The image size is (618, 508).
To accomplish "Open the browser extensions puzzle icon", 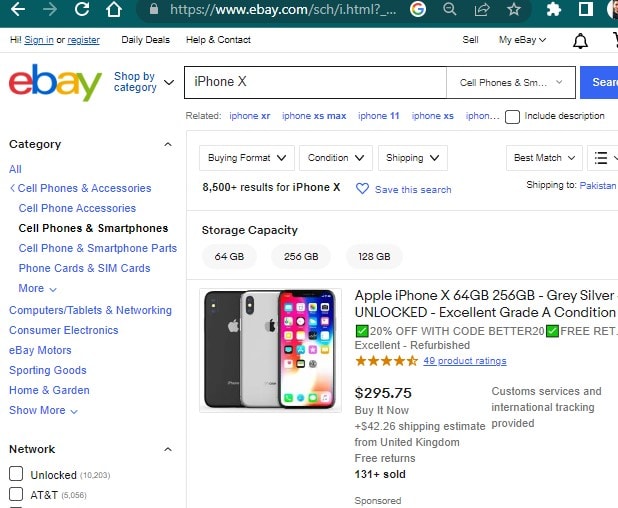I will [554, 10].
